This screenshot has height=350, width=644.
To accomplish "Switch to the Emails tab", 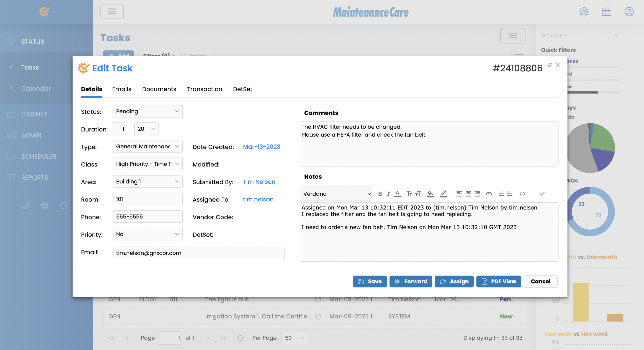I will pos(122,89).
